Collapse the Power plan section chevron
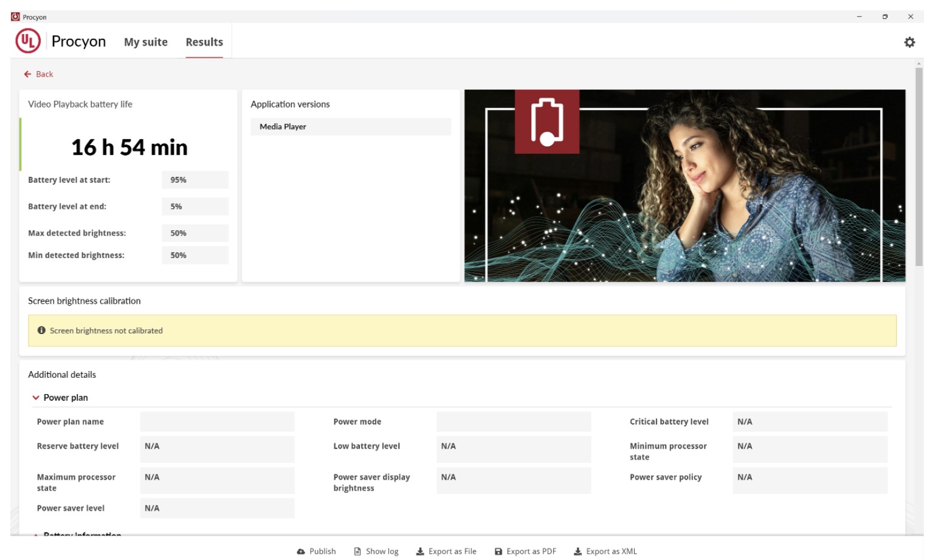The image size is (930, 560). click(36, 398)
